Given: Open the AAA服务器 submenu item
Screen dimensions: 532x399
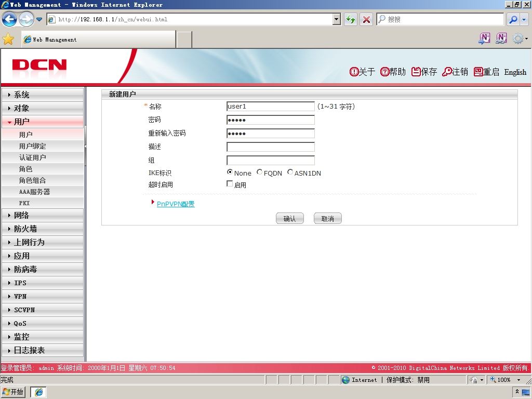Looking at the screenshot, I should coord(43,192).
